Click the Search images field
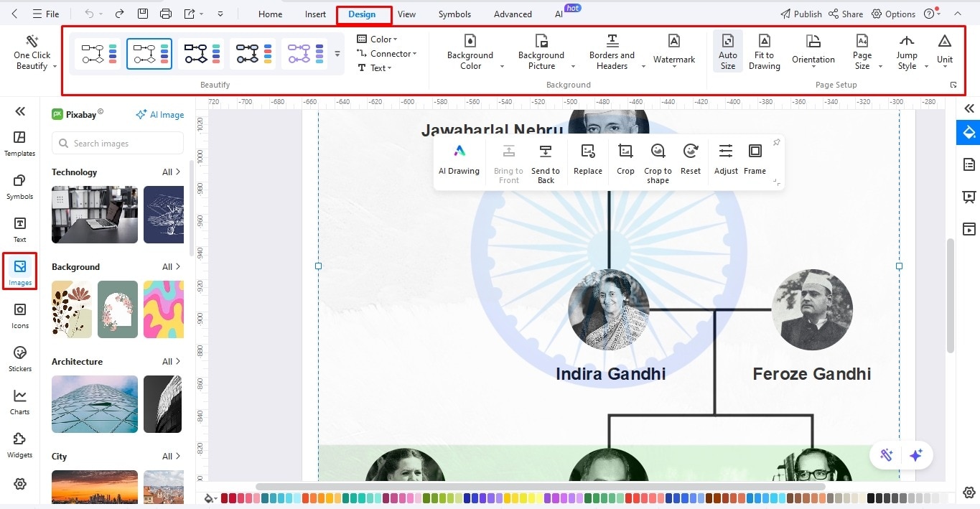This screenshot has width=980, height=509. pyautogui.click(x=117, y=144)
